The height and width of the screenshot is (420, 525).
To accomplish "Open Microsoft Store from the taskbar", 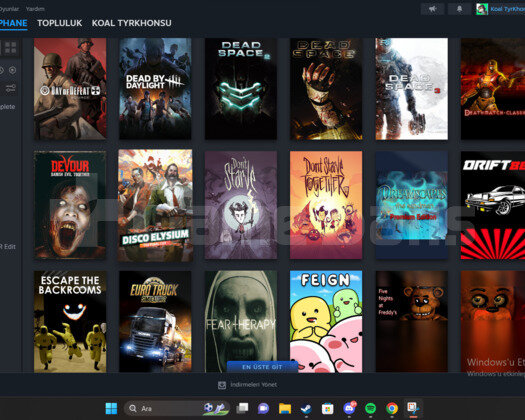I will (327, 408).
